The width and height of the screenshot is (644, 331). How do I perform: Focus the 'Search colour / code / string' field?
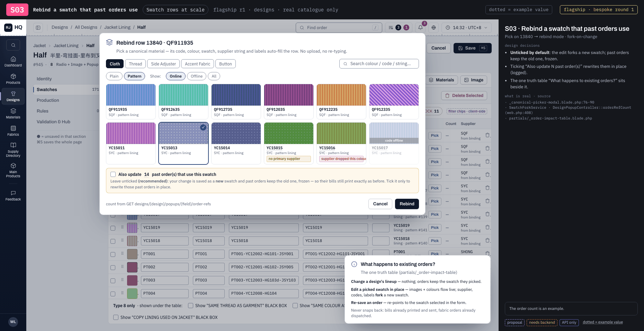379,64
